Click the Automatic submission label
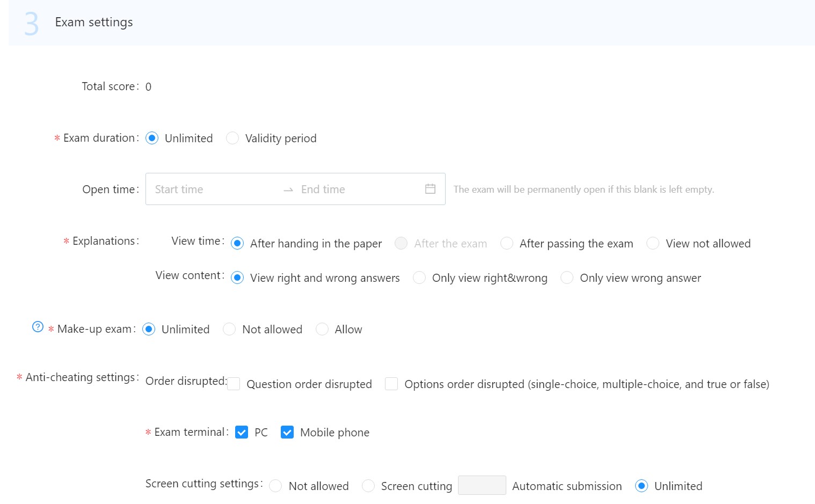Screen dimensions: 815x504 tap(567, 486)
